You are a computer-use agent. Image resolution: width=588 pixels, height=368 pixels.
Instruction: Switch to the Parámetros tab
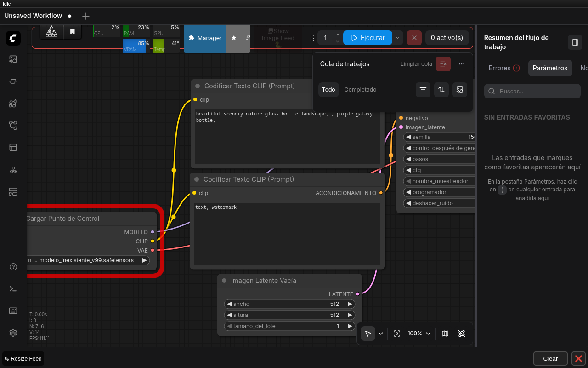pyautogui.click(x=550, y=68)
